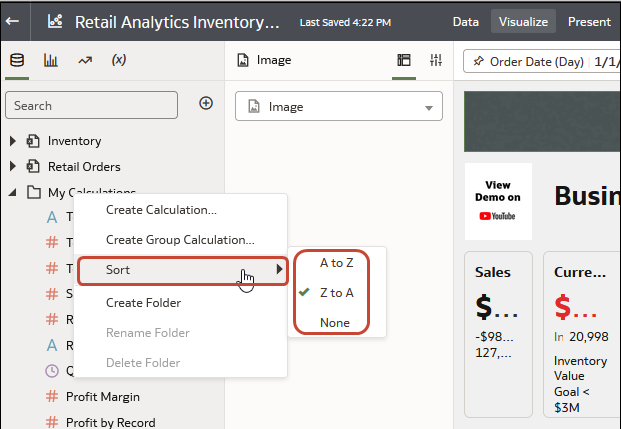Open the Analytics pane icon

click(85, 60)
